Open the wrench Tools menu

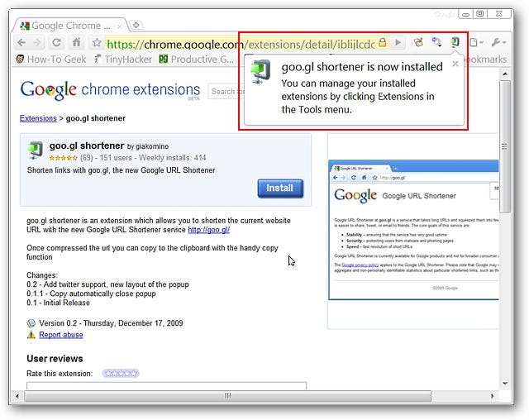498,42
